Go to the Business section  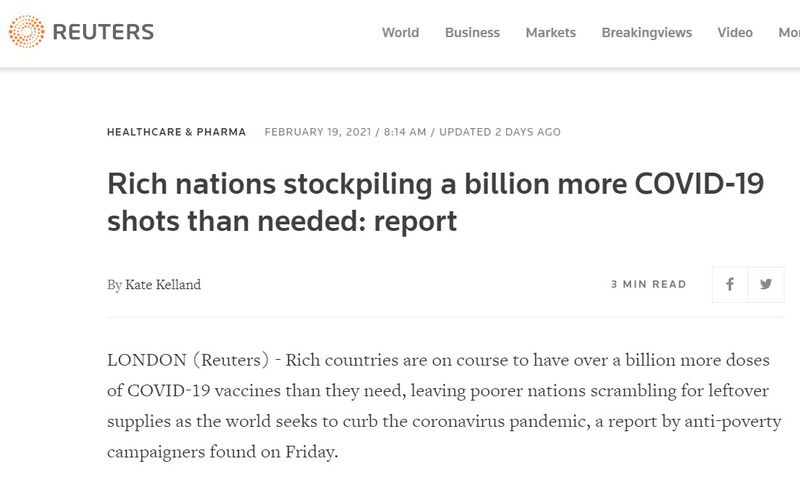tap(472, 33)
